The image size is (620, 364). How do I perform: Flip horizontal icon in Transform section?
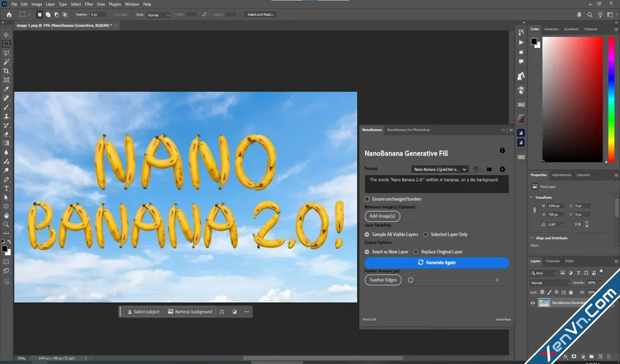click(x=577, y=224)
